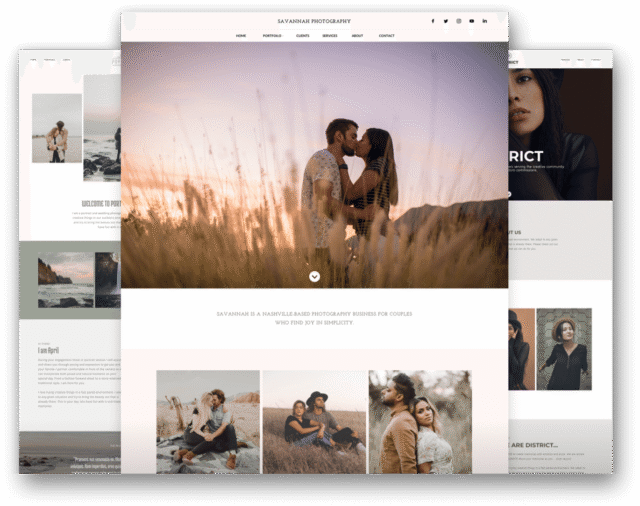Click "WELCOME TO PORT" heading in left page
Screen dimensions: 640x506
click(x=101, y=204)
